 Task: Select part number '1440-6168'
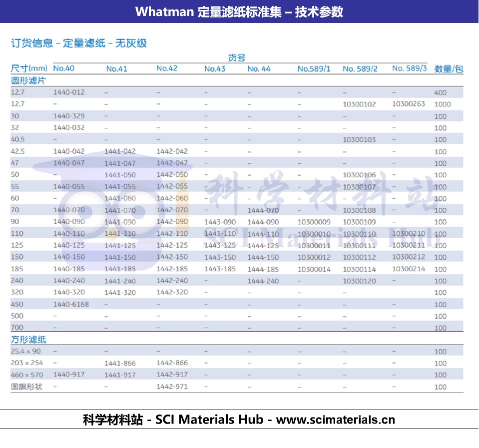[x=71, y=305]
